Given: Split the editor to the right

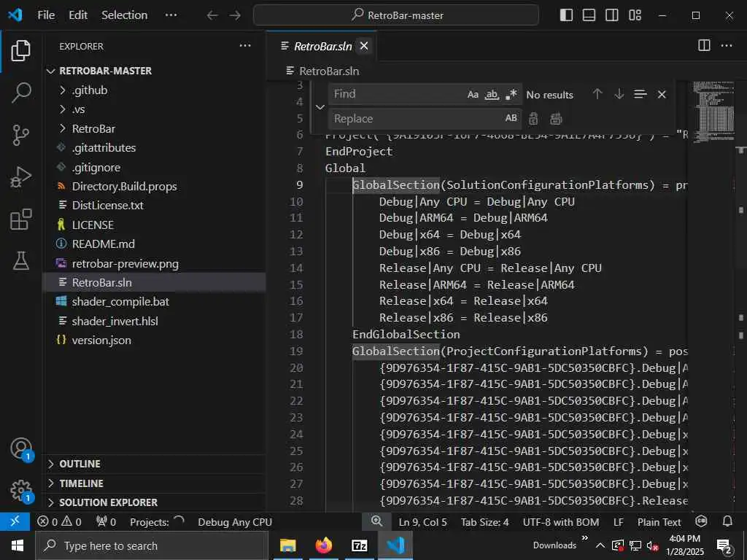Looking at the screenshot, I should point(704,45).
